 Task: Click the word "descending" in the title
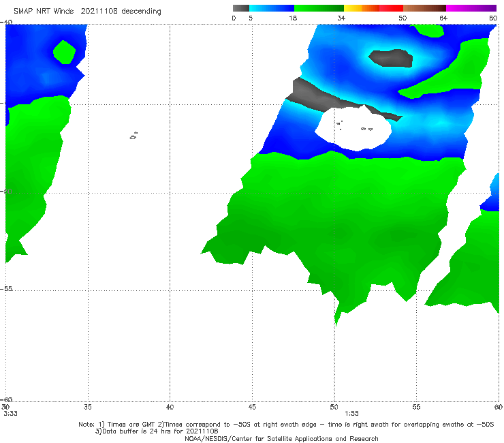click(x=142, y=12)
